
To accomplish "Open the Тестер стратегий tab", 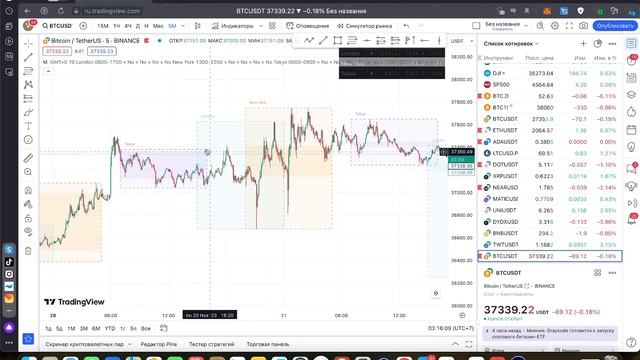I will (211, 344).
